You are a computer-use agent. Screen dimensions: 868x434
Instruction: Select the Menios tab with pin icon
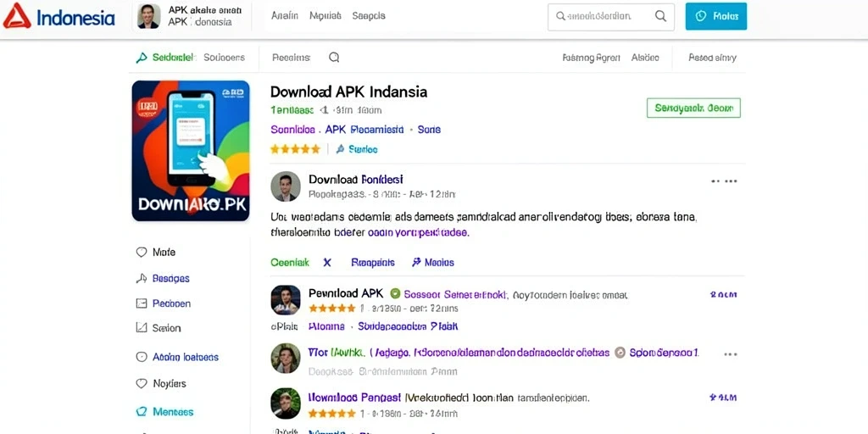[433, 263]
